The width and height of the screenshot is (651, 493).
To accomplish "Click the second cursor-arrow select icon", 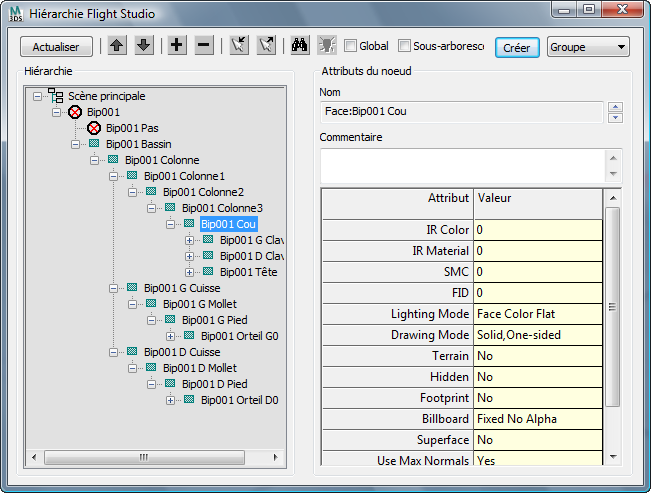I will [x=266, y=45].
